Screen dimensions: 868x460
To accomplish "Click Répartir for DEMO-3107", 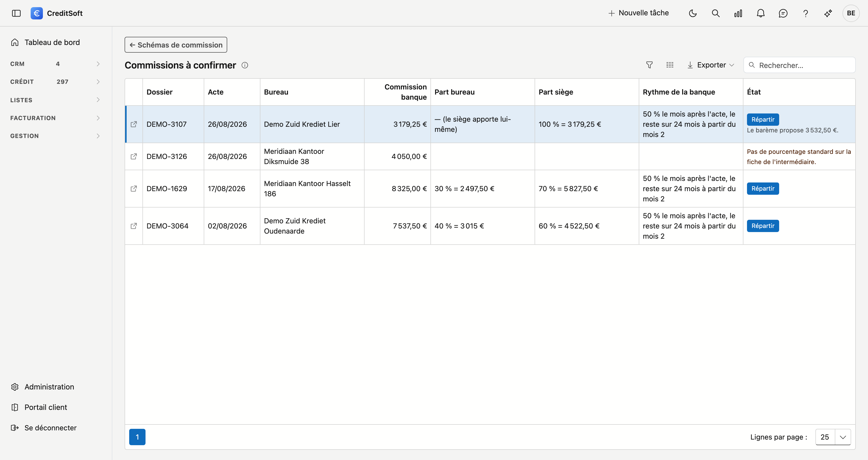I will click(x=763, y=119).
